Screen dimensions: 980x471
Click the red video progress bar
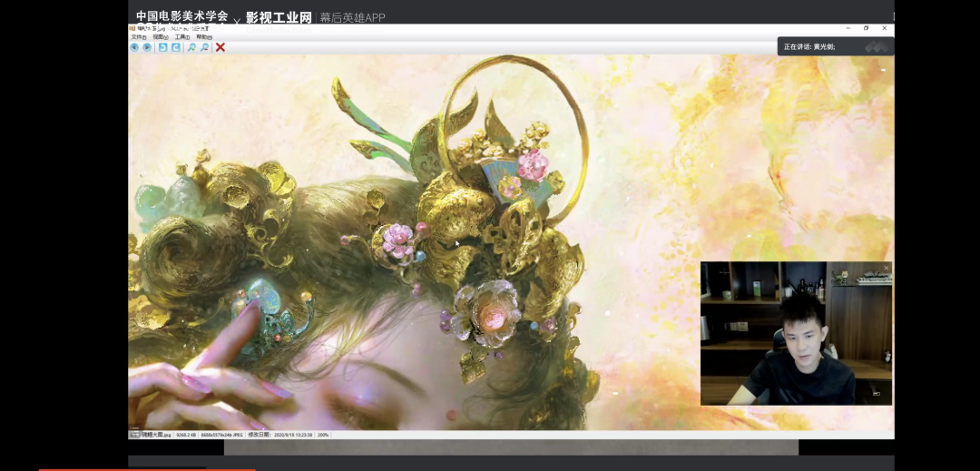[x=145, y=469]
